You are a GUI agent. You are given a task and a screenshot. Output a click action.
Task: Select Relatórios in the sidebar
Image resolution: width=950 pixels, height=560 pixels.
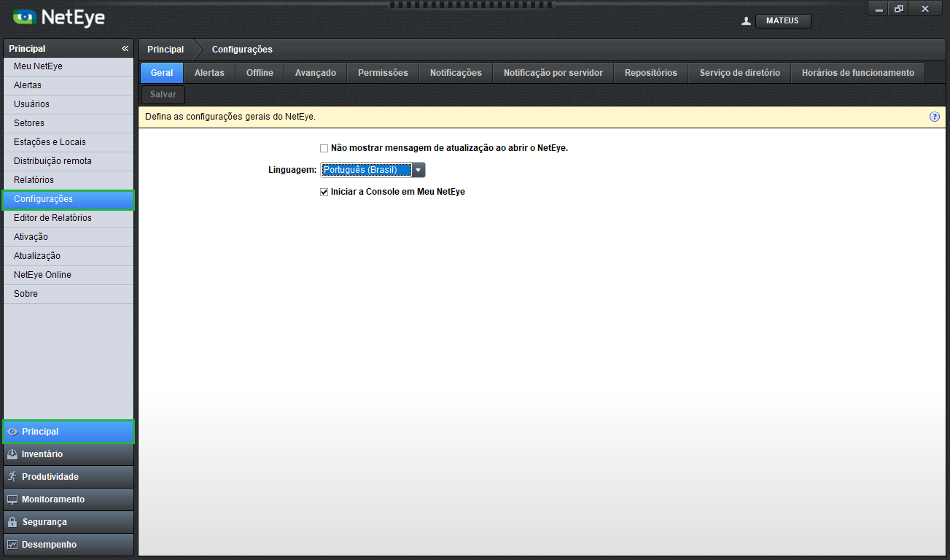(x=34, y=180)
